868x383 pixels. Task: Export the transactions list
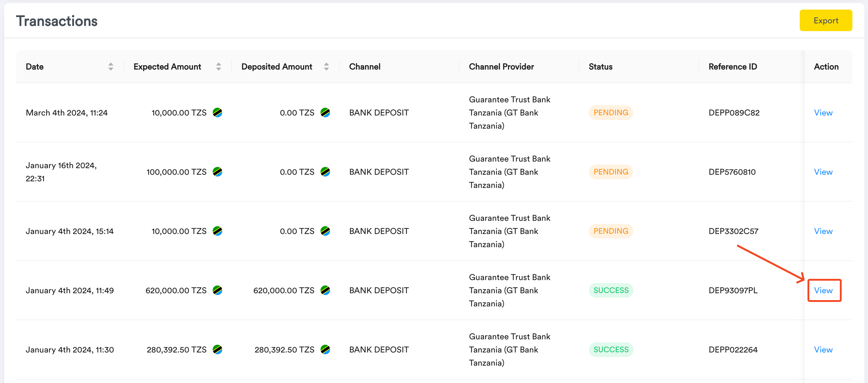click(x=825, y=21)
